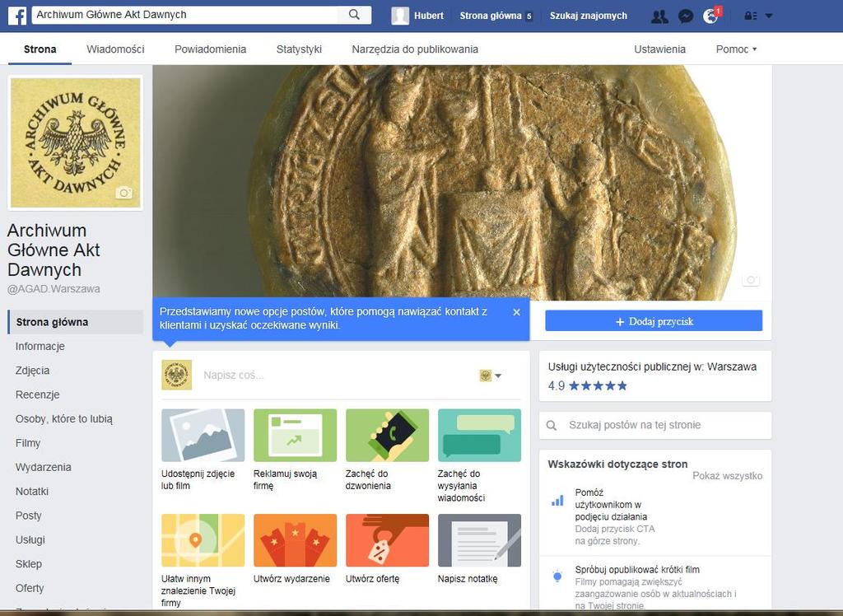
Task: Expand the Pomoc dropdown menu
Action: (x=736, y=49)
